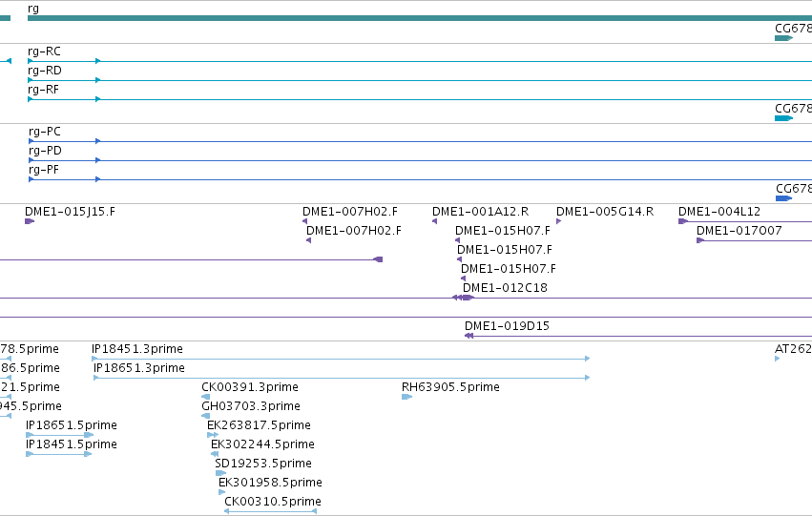Select the IP18451.3prime label
812x516 pixels.
(137, 349)
